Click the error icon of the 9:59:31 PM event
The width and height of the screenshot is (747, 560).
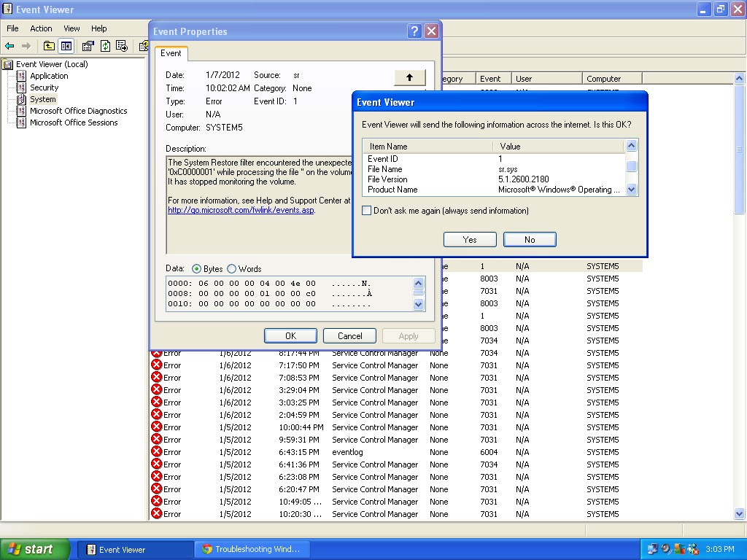[156, 440]
